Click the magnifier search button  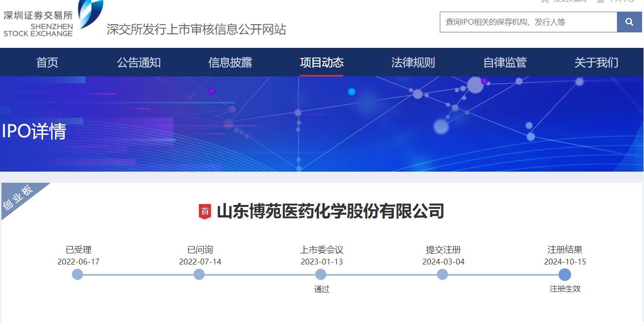630,22
